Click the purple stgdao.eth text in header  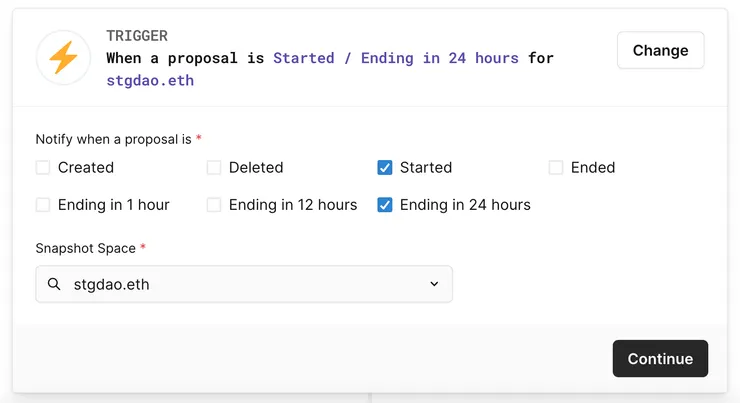[x=150, y=80]
